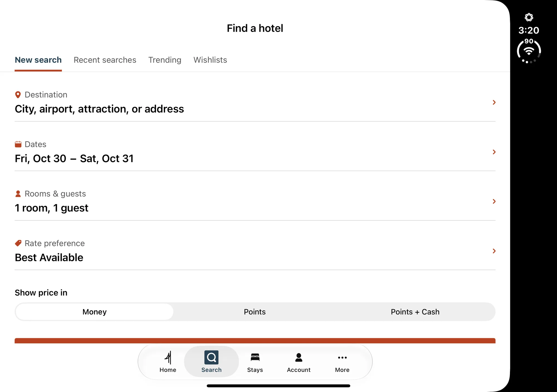This screenshot has width=557, height=392.
Task: Open the Account person icon
Action: (299, 357)
